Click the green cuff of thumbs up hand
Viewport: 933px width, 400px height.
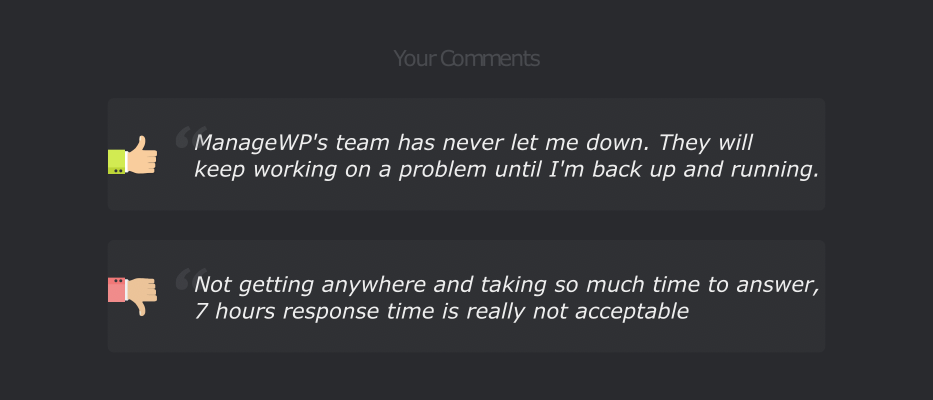tap(117, 162)
